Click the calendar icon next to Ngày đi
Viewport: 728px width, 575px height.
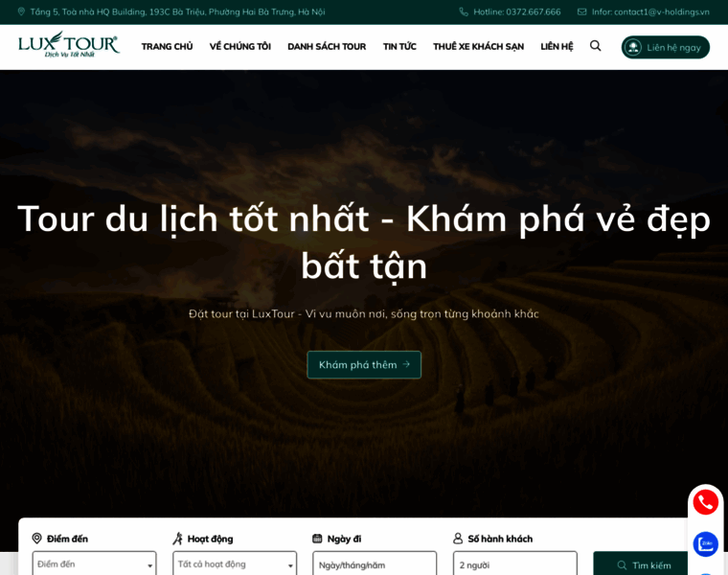[317, 539]
